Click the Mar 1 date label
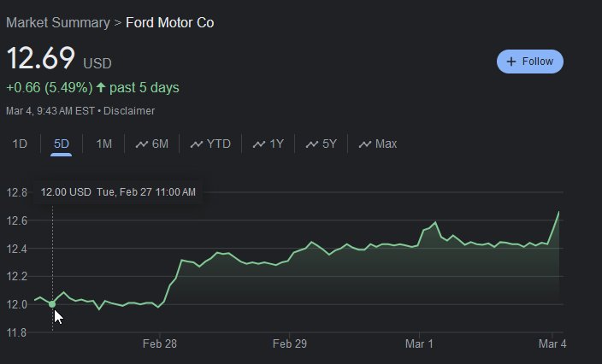Screen dimensions: 602x364 (419, 343)
